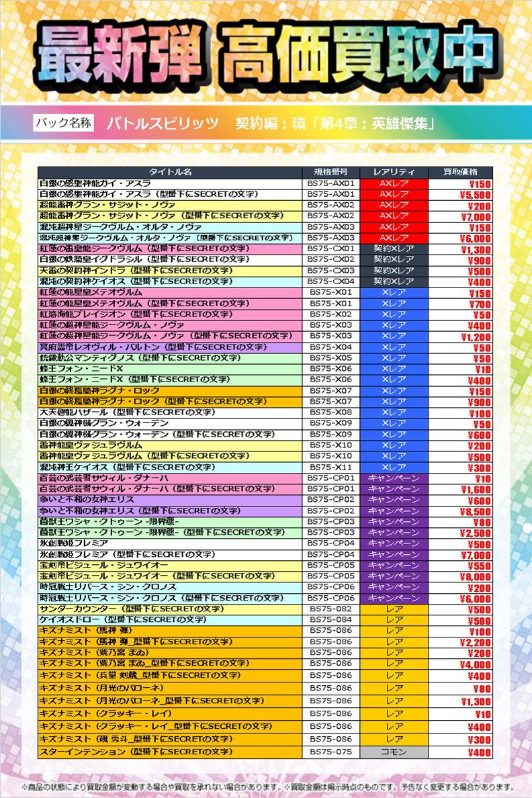Select the '白銀の鉄騎皇イグドラシル' title cell
Screen dimensions: 532x798
coord(169,260)
